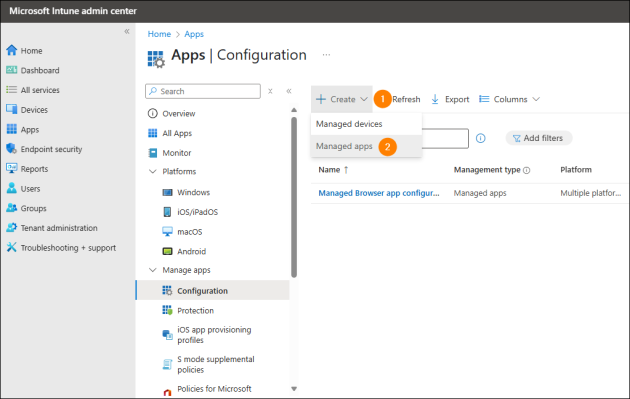This screenshot has height=399, width=630.
Task: Click the Refresh toolbar button
Action: click(x=406, y=99)
